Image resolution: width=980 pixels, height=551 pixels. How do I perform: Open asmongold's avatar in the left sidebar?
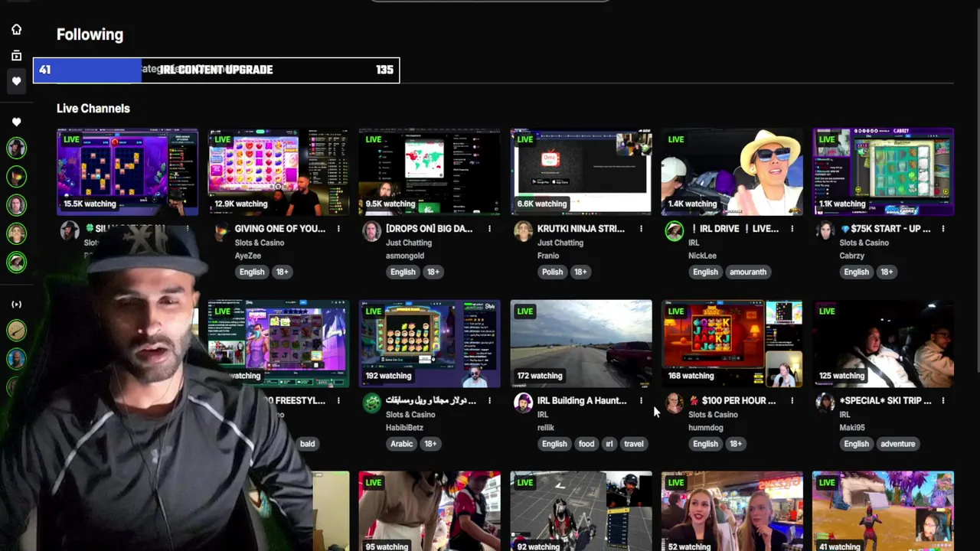point(16,204)
